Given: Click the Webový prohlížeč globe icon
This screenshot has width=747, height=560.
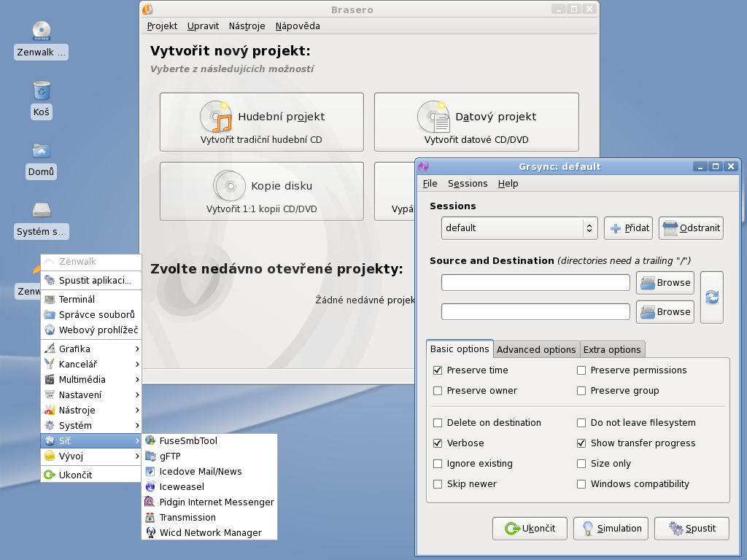Looking at the screenshot, I should (50, 330).
